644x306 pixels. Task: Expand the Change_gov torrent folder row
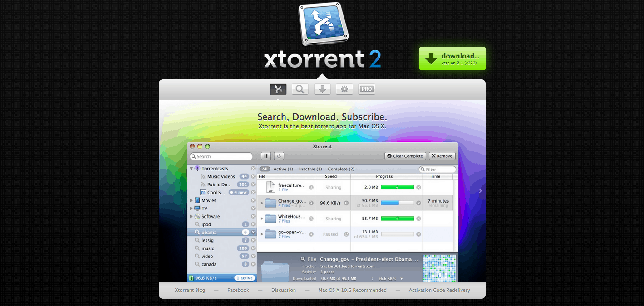(x=261, y=203)
